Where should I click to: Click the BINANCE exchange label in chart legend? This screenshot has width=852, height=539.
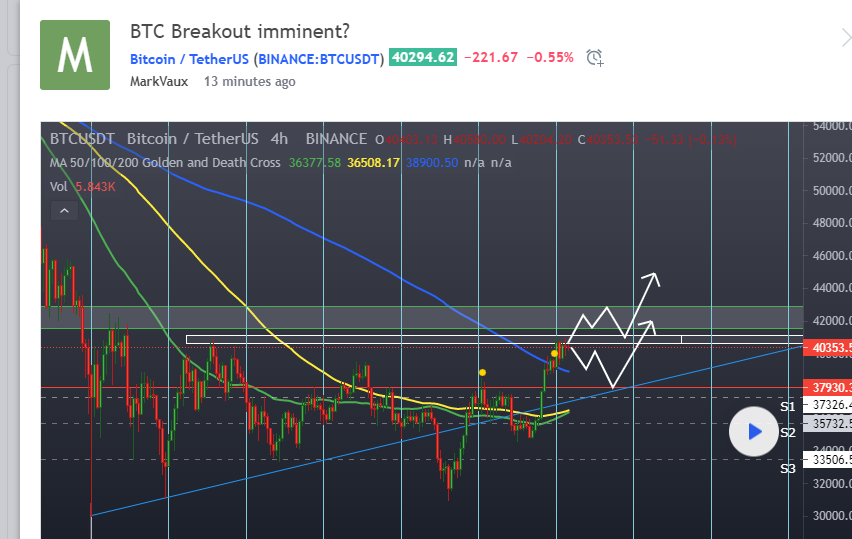336,139
